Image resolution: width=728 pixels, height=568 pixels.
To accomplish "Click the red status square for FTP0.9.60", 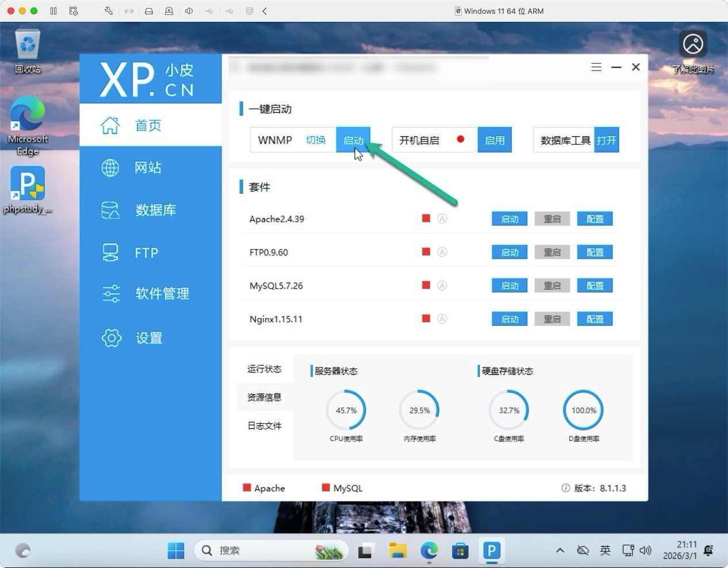I will pyautogui.click(x=426, y=251).
